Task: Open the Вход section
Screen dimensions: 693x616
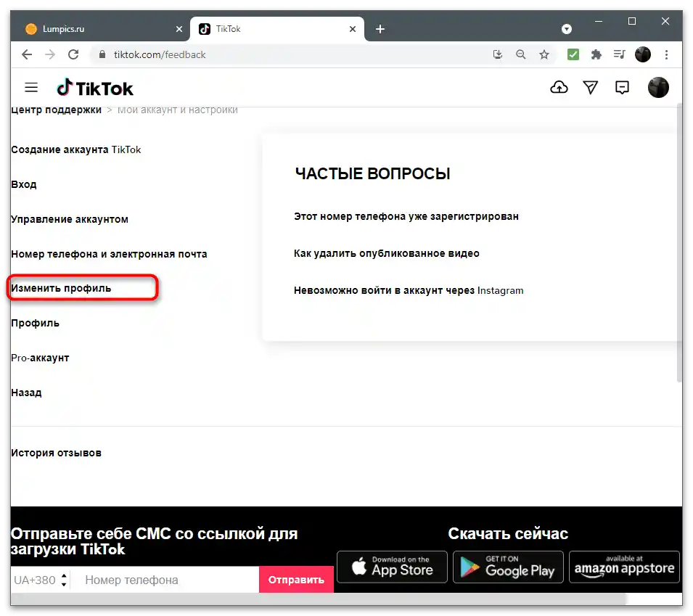Action: pos(24,184)
